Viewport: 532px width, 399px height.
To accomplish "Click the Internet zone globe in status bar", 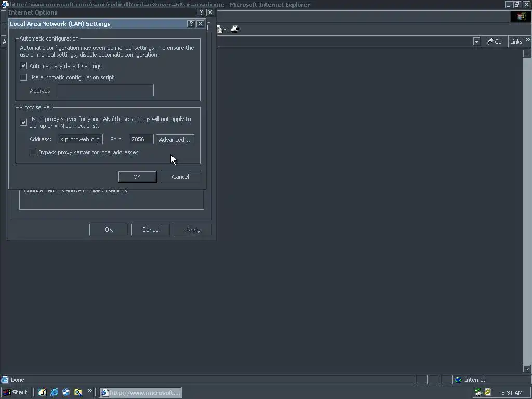I will pyautogui.click(x=458, y=380).
